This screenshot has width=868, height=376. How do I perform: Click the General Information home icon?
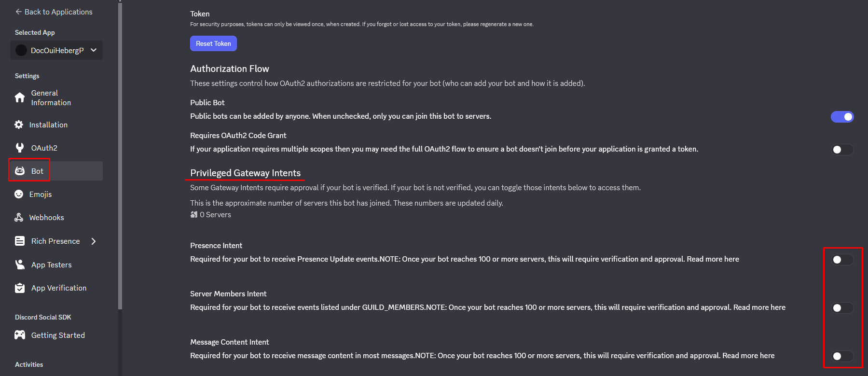(20, 97)
